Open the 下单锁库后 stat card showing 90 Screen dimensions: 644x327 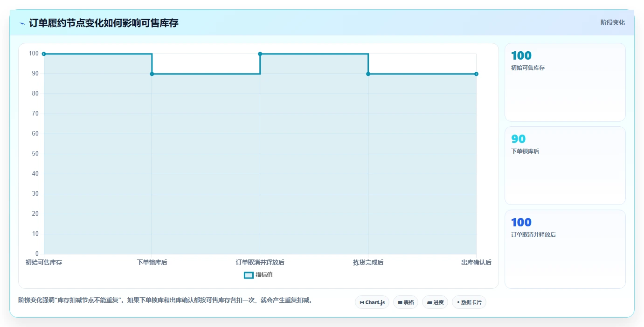565,165
